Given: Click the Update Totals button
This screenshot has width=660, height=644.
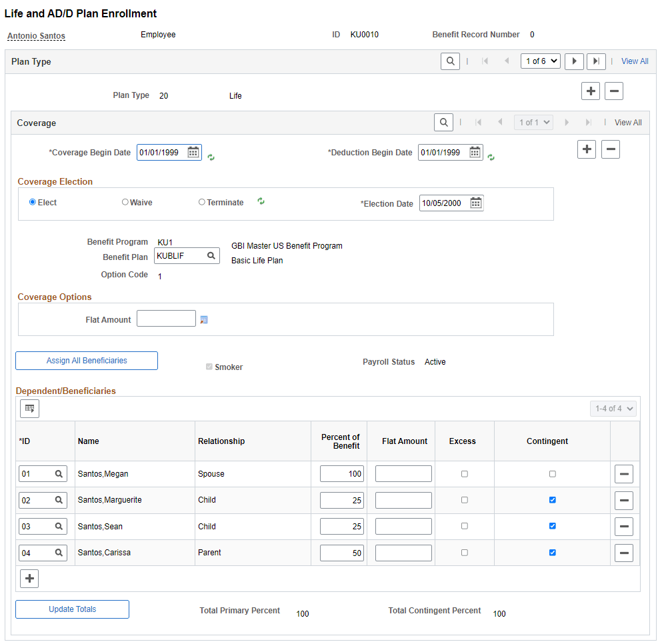Looking at the screenshot, I should click(72, 609).
